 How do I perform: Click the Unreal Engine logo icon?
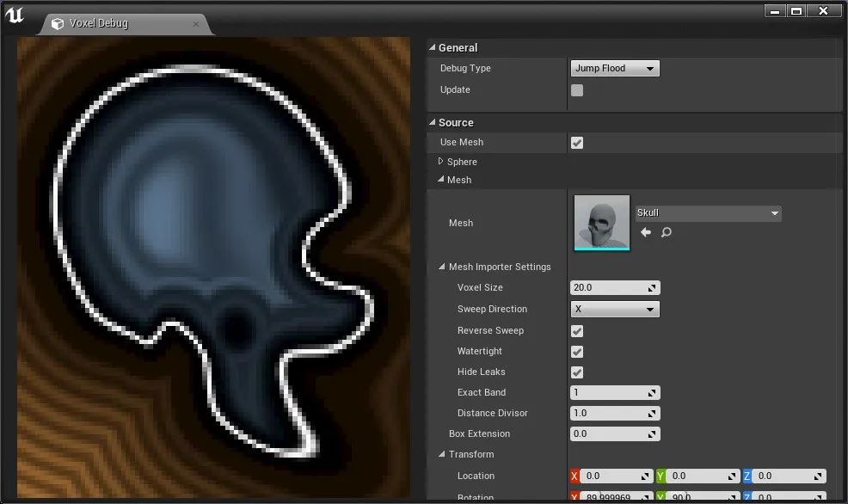pos(15,15)
